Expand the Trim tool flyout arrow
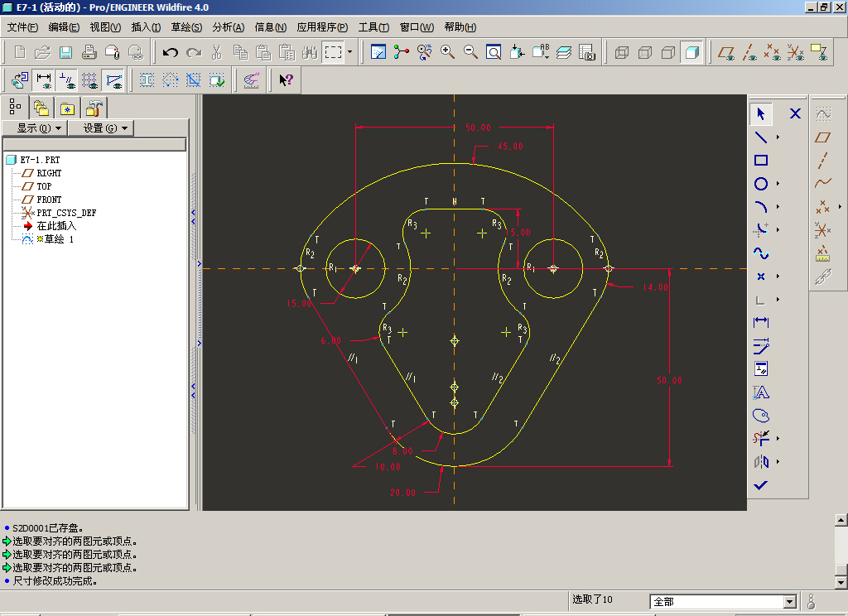Image resolution: width=848 pixels, height=616 pixels. (778, 439)
